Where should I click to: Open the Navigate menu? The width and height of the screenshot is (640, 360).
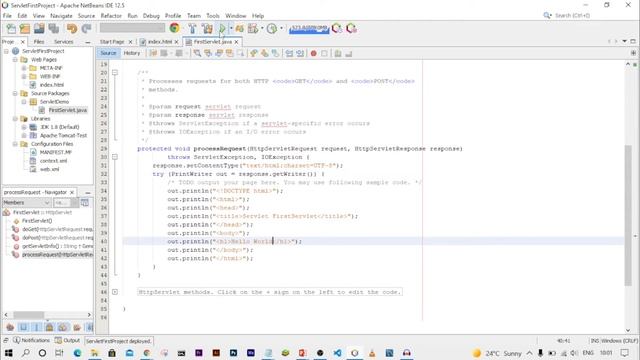[x=61, y=16]
